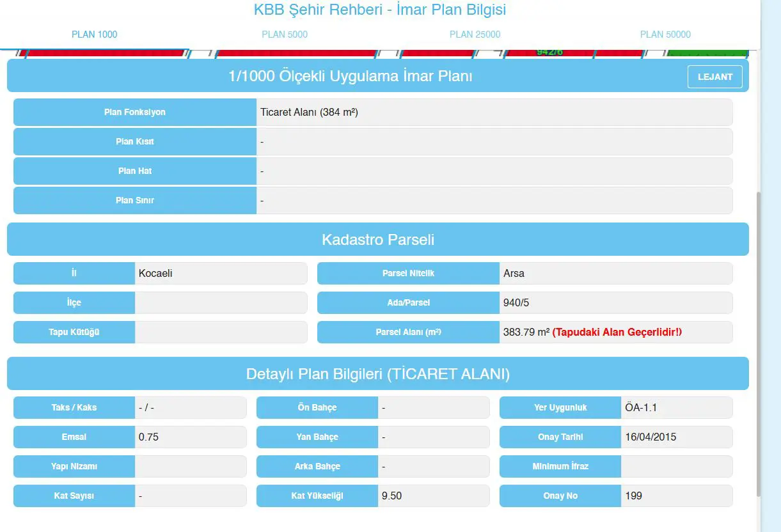
Task: Select the 'Arsa' parcel type value
Action: coord(514,273)
